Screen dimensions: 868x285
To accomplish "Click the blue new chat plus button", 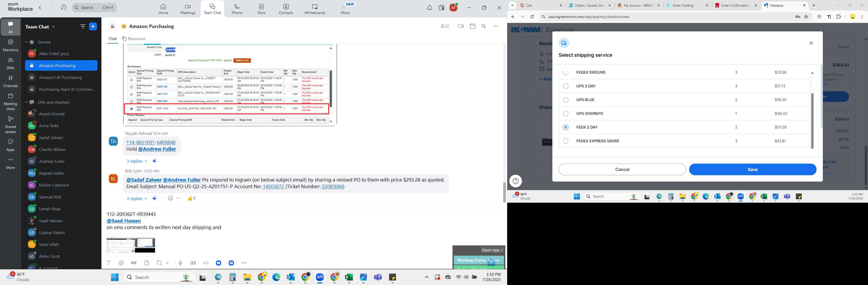I will tap(93, 27).
